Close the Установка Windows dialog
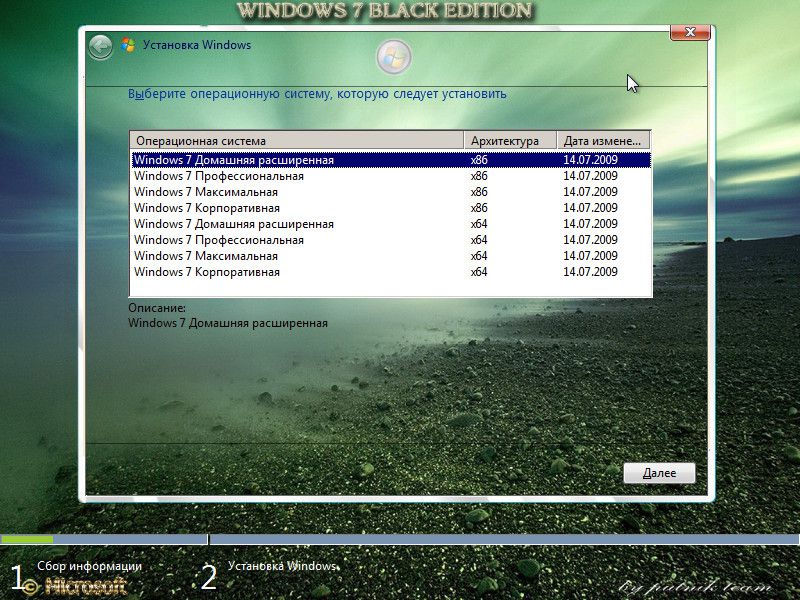800x600 pixels. coord(690,32)
